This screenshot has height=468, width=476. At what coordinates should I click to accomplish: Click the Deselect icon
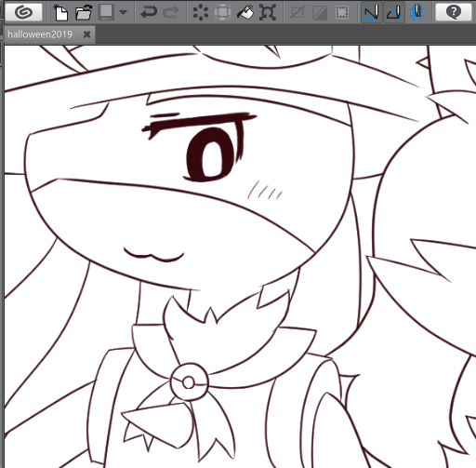(x=297, y=12)
